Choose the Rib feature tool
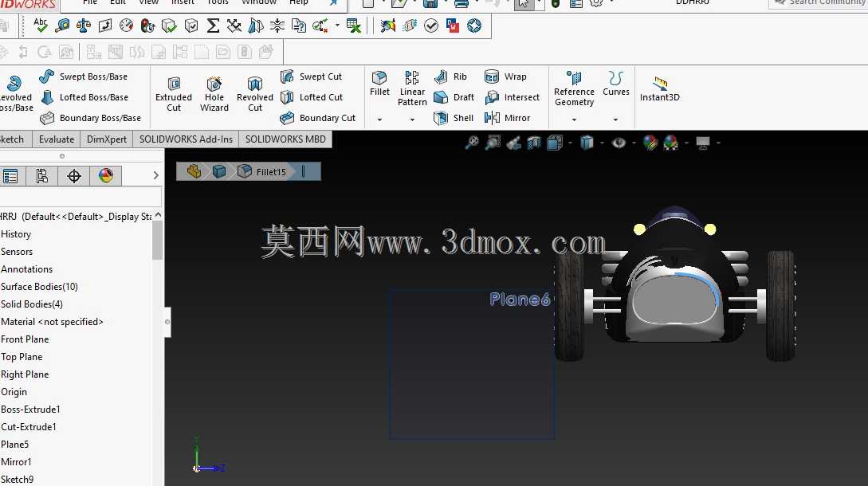This screenshot has width=868, height=486. pyautogui.click(x=450, y=76)
